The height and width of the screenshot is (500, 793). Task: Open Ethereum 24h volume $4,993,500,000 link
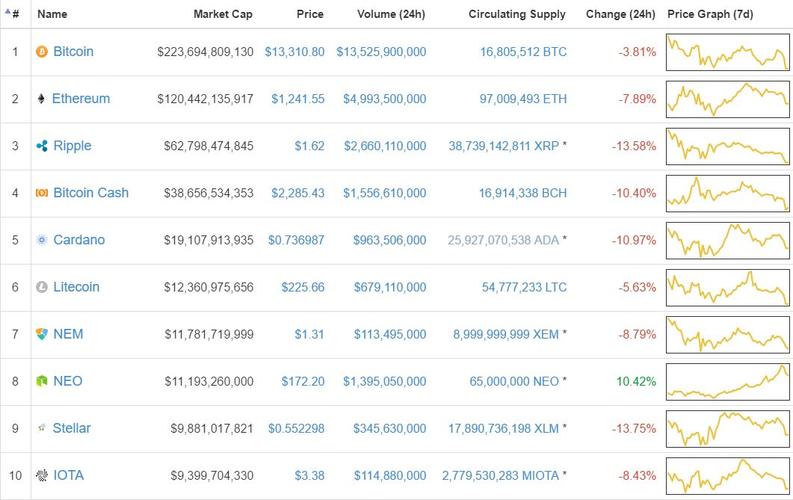point(385,99)
